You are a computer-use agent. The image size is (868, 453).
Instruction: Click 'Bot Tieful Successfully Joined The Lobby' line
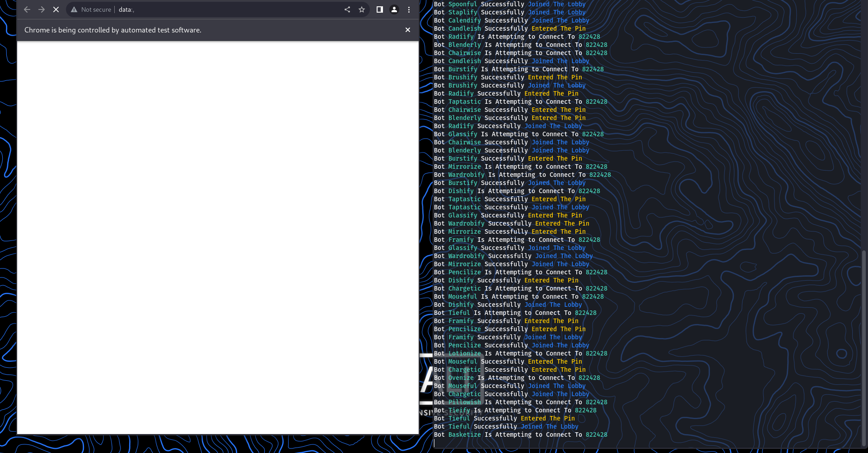506,426
